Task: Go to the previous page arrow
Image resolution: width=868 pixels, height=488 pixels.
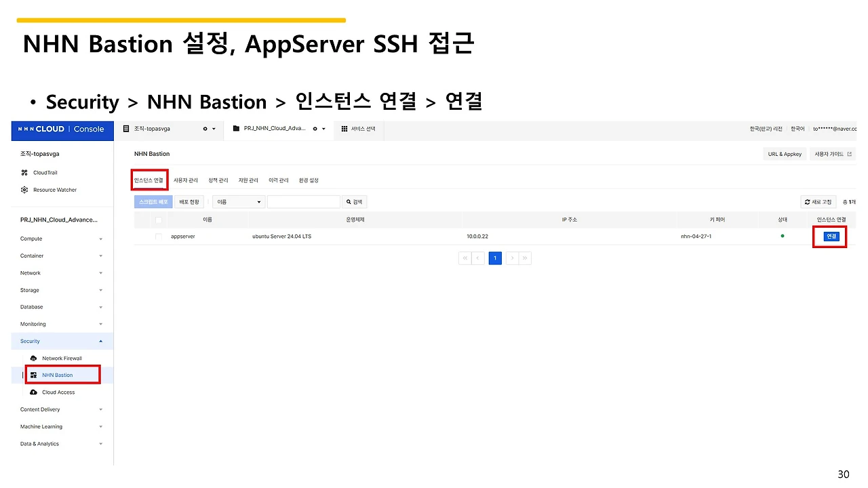Action: coord(479,258)
